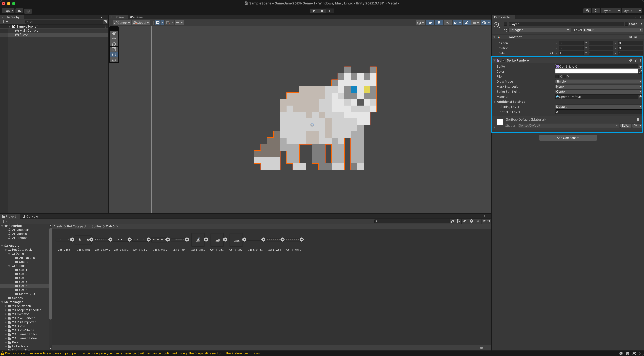Disable the Sprite Renderer component checkbox
Screen dimensions: 644x356
pos(504,61)
